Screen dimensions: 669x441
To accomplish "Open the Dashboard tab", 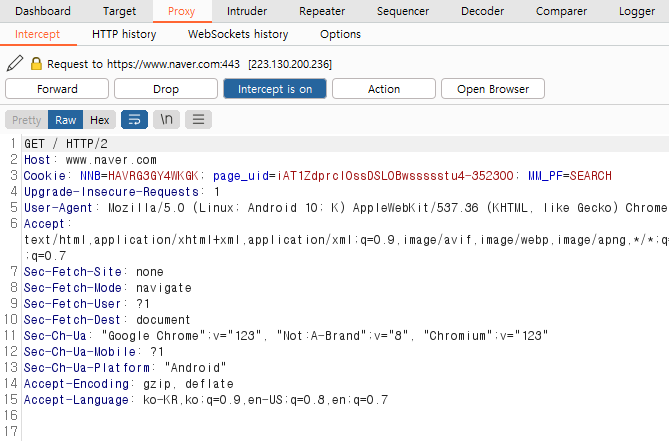I will (43, 11).
